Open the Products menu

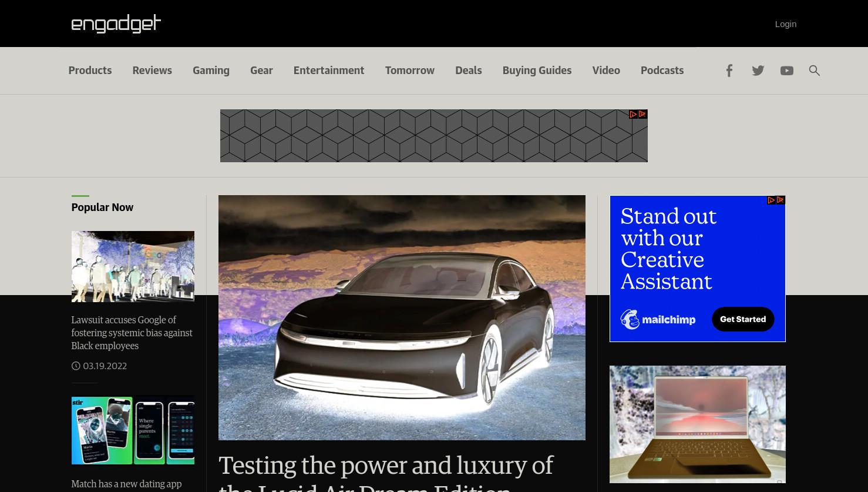click(x=90, y=71)
